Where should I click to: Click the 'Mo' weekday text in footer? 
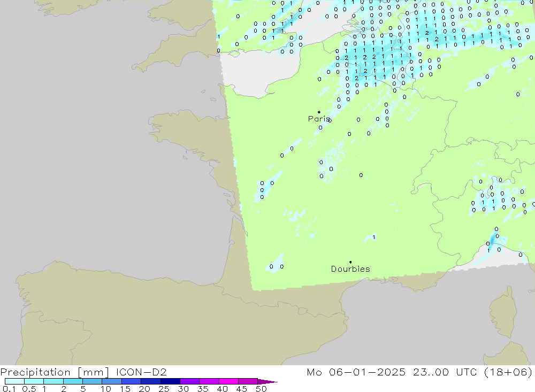tap(314, 372)
